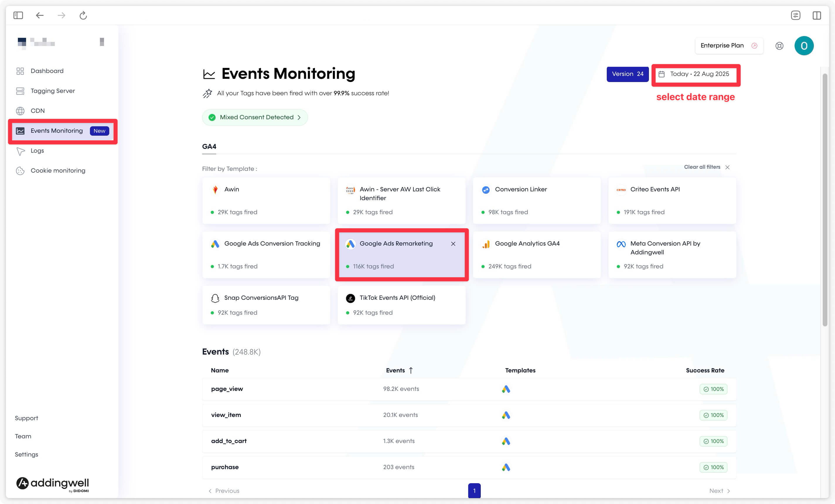The image size is (835, 504).
Task: Filter by Criteo Events API template
Action: coord(672,200)
